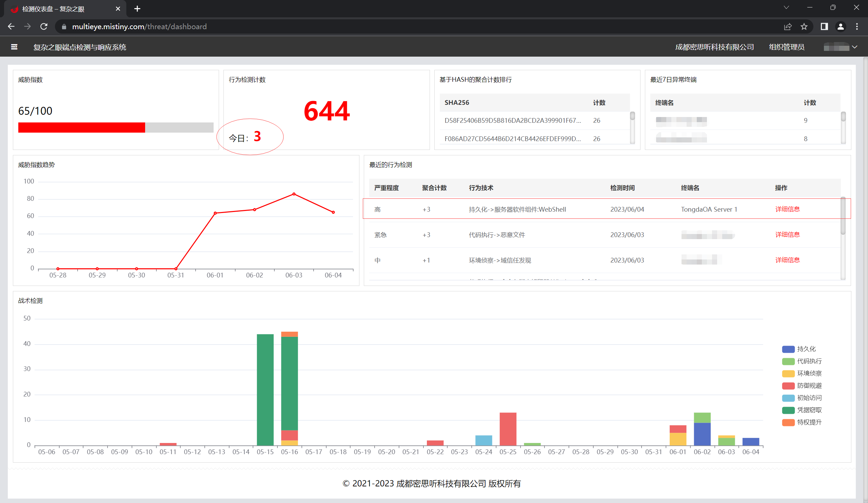Click the 65/100 threat index value
Viewport: 868px width, 503px height.
click(35, 111)
